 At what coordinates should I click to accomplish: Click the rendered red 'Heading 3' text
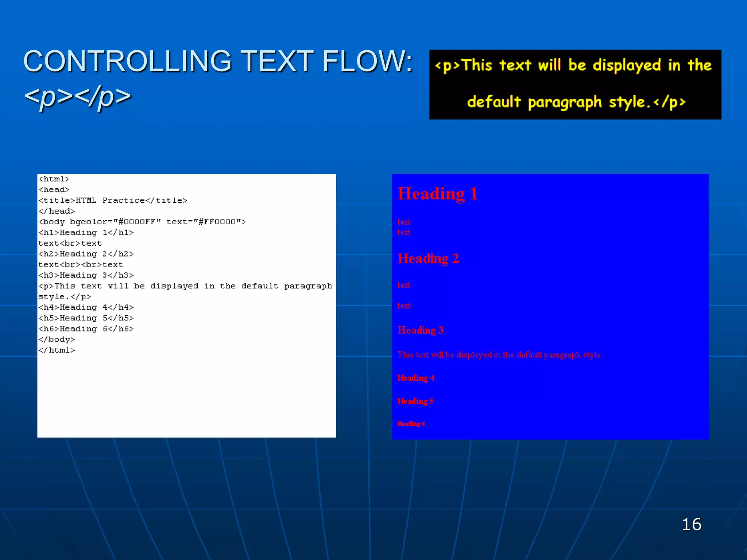421,330
